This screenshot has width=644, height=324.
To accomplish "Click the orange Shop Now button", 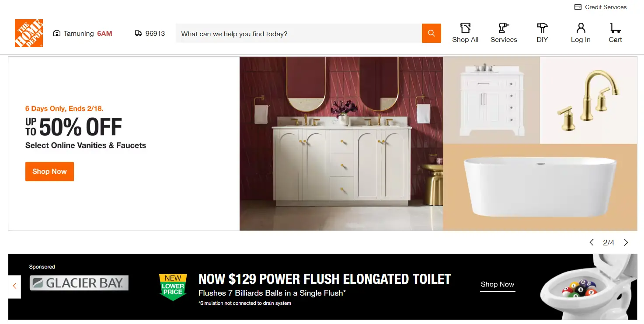I will coord(49,172).
